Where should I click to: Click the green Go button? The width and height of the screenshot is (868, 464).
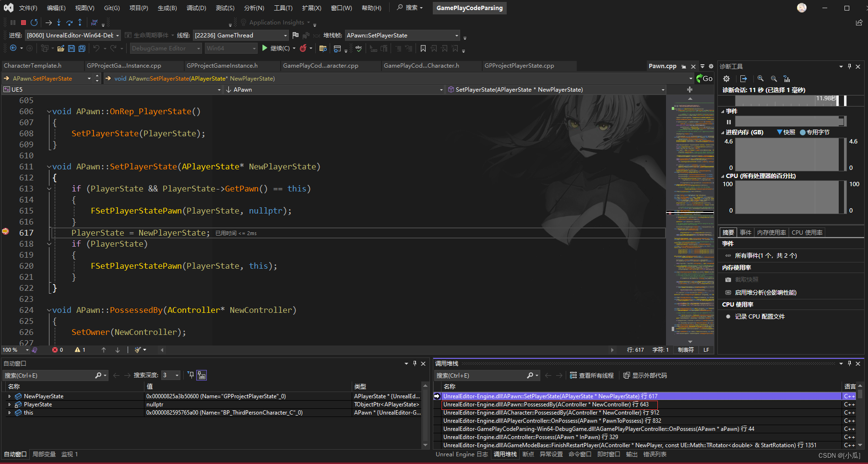[704, 79]
